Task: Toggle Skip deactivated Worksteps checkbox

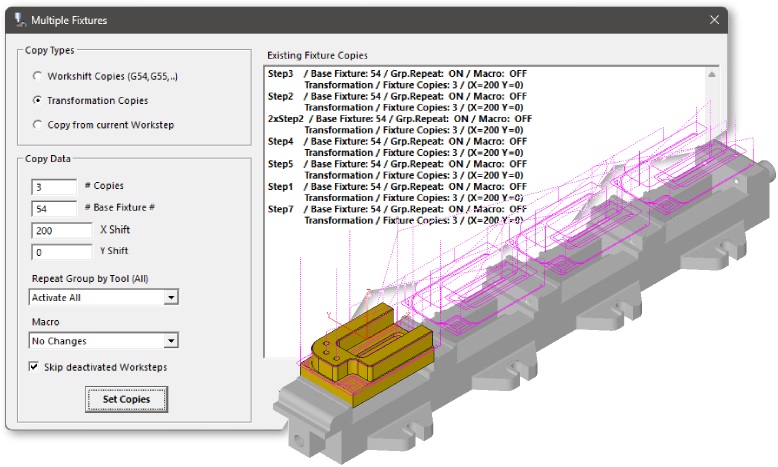Action: tap(34, 367)
